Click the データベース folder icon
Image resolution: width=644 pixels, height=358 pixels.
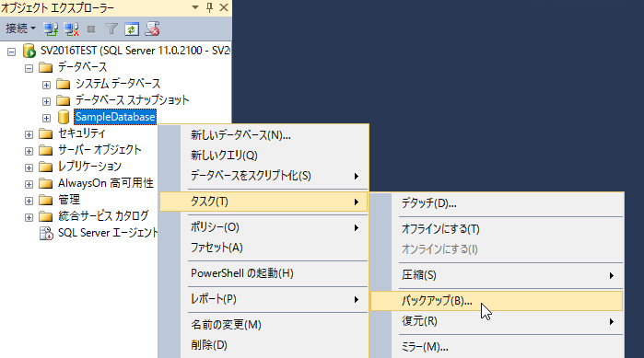pos(45,67)
